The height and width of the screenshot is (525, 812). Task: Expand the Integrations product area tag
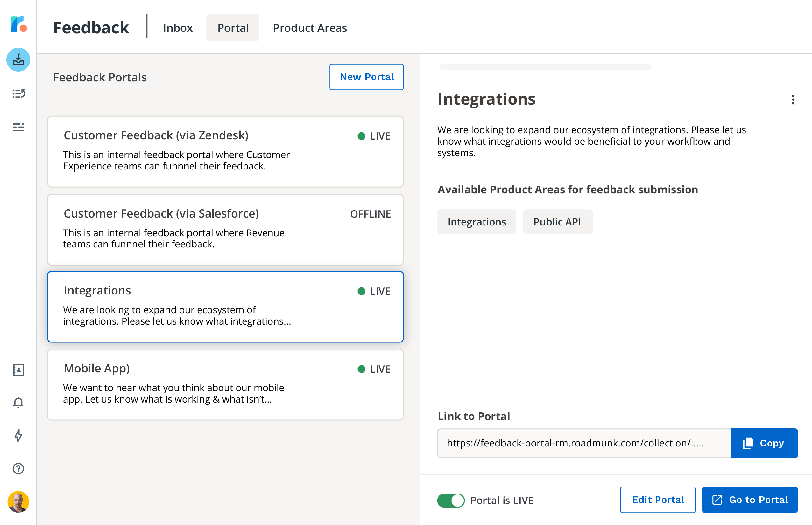477,222
